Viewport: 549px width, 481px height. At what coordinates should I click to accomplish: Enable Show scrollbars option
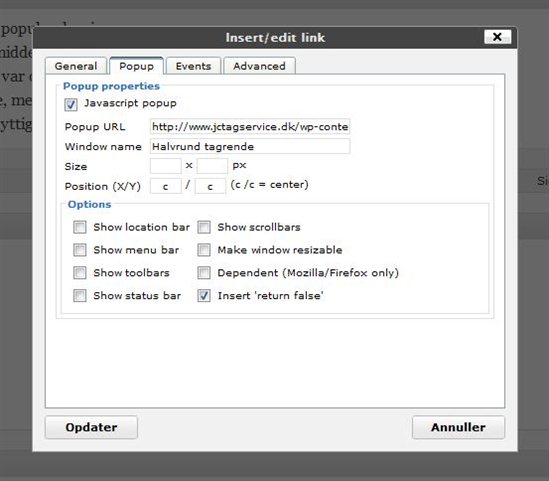(204, 227)
